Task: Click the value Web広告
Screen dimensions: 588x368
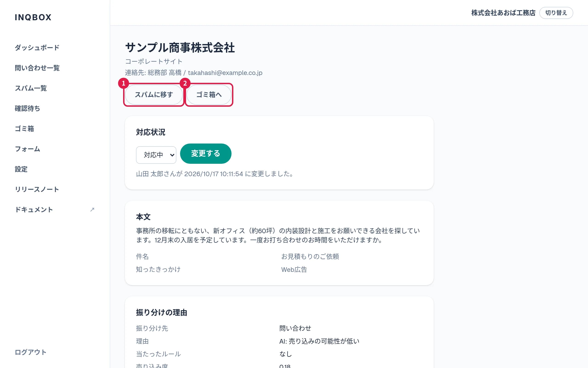Action: (x=294, y=269)
